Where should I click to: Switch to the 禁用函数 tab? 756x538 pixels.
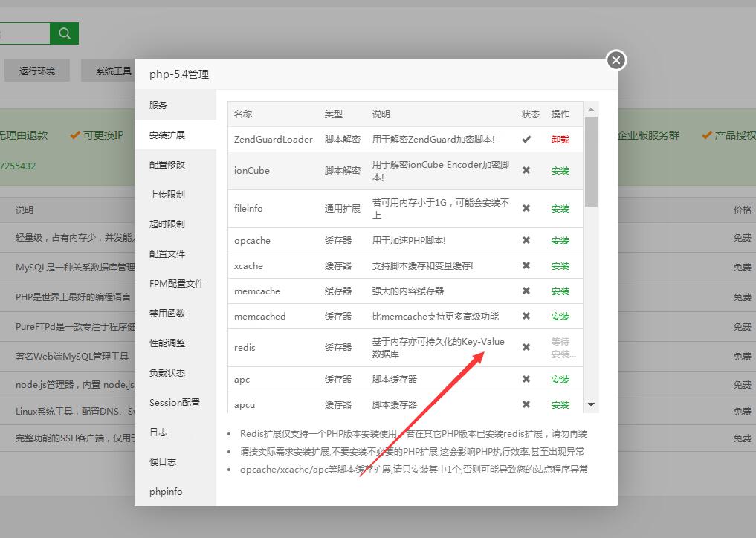pyautogui.click(x=167, y=313)
